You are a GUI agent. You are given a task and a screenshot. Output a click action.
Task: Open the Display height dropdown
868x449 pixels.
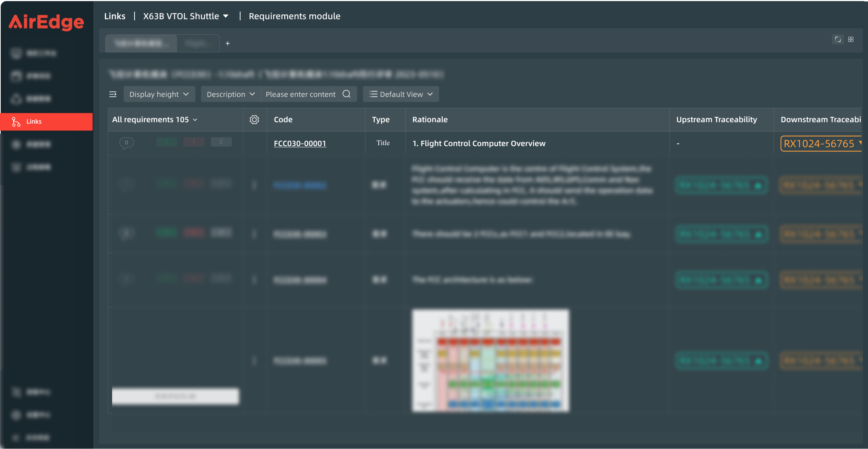pyautogui.click(x=159, y=94)
